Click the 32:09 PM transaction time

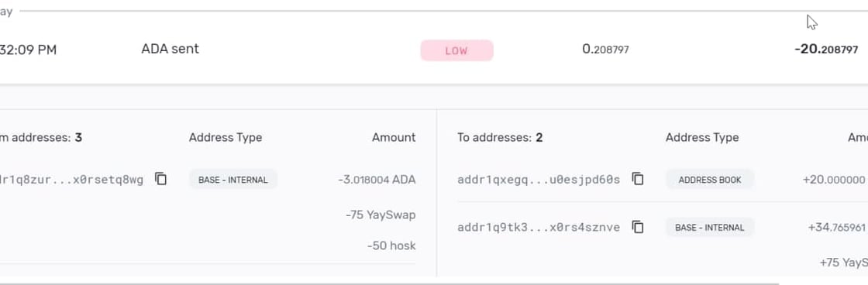click(x=28, y=50)
